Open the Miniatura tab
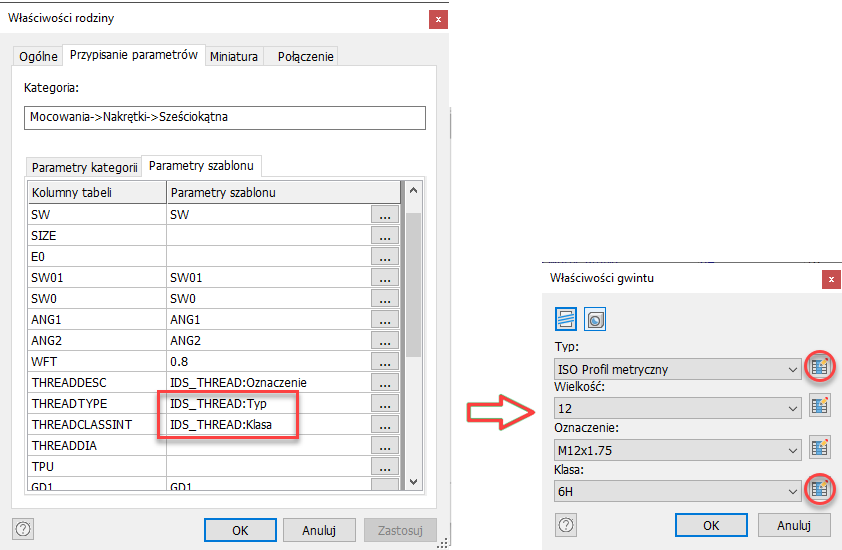This screenshot has height=550, width=842. tap(234, 56)
